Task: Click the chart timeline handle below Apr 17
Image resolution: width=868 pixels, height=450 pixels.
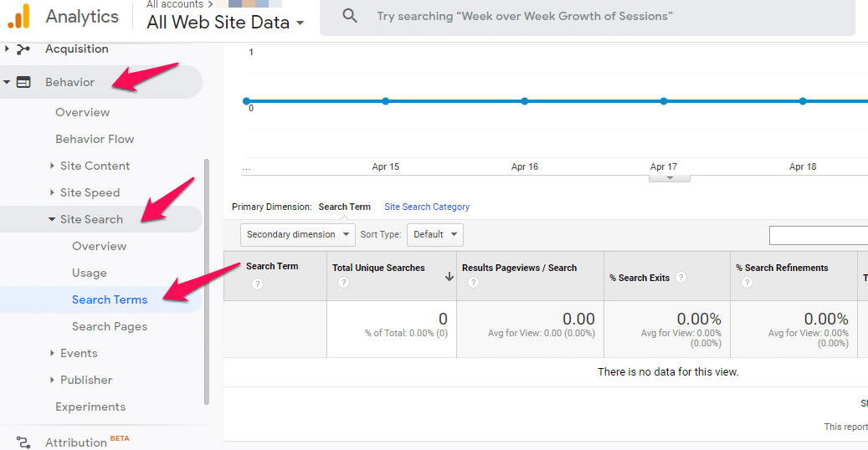Action: point(670,177)
